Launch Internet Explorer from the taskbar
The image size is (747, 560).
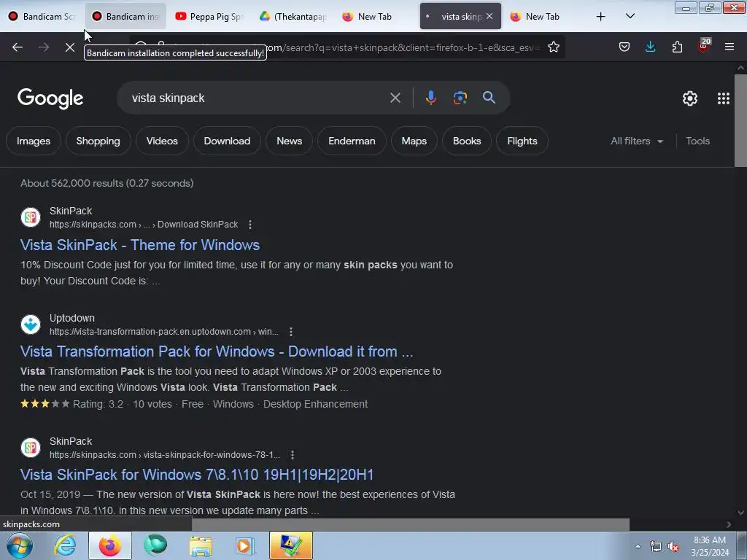click(x=65, y=545)
